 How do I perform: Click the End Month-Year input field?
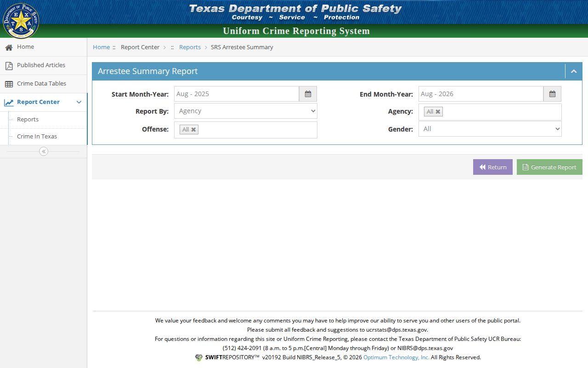481,94
